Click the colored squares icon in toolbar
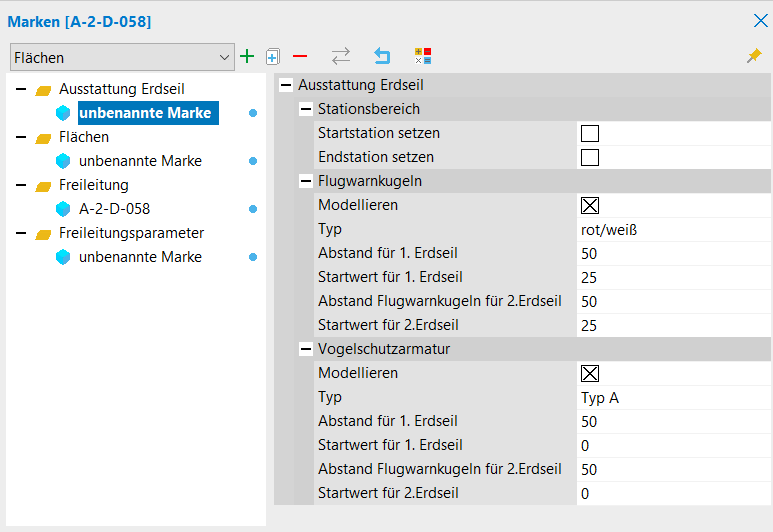This screenshot has width=773, height=532. coord(423,57)
